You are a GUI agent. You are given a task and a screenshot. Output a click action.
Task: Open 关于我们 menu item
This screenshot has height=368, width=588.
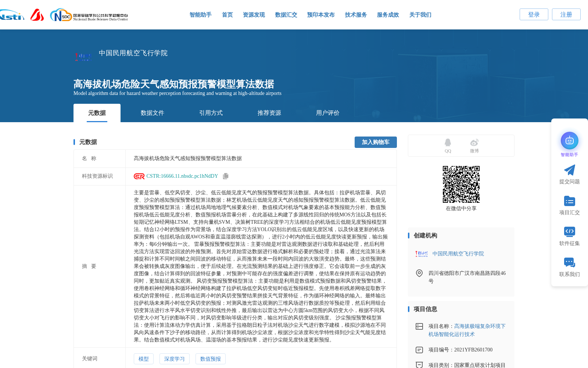point(420,15)
